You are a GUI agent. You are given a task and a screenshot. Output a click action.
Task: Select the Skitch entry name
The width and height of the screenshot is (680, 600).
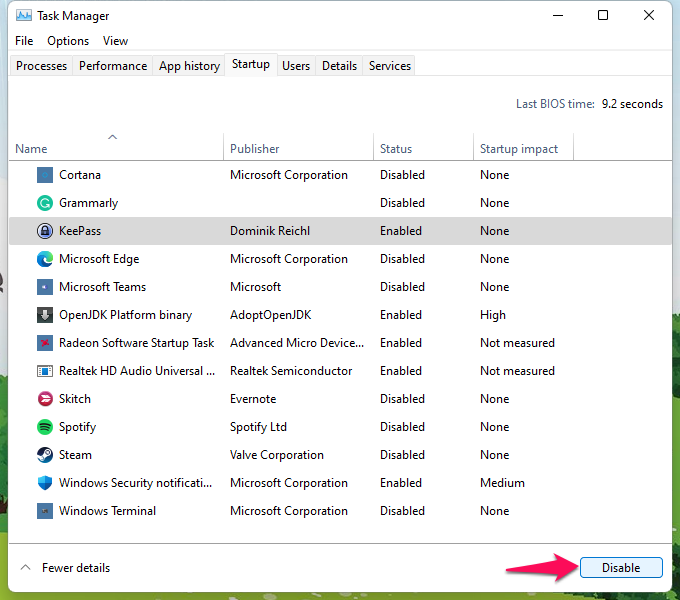click(75, 399)
